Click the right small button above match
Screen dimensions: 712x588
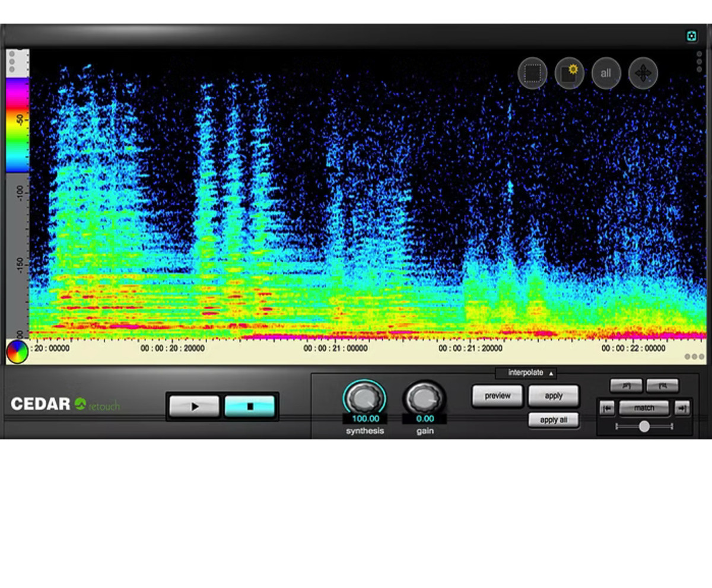662,386
